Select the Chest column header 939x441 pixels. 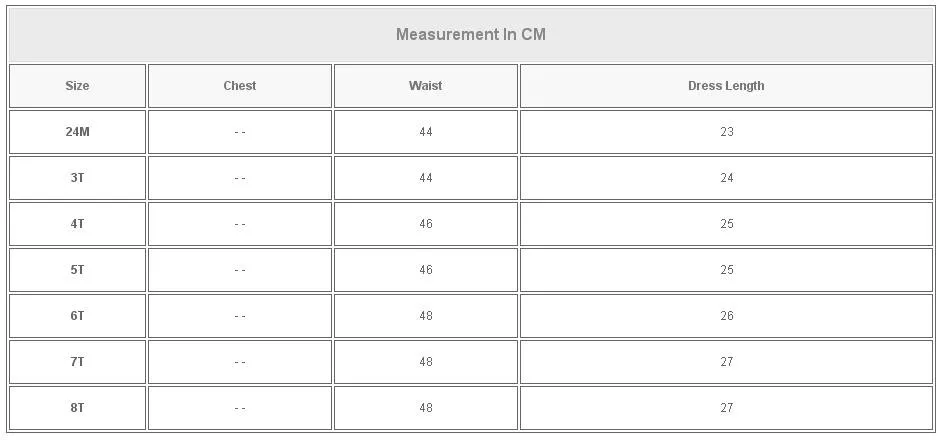240,86
